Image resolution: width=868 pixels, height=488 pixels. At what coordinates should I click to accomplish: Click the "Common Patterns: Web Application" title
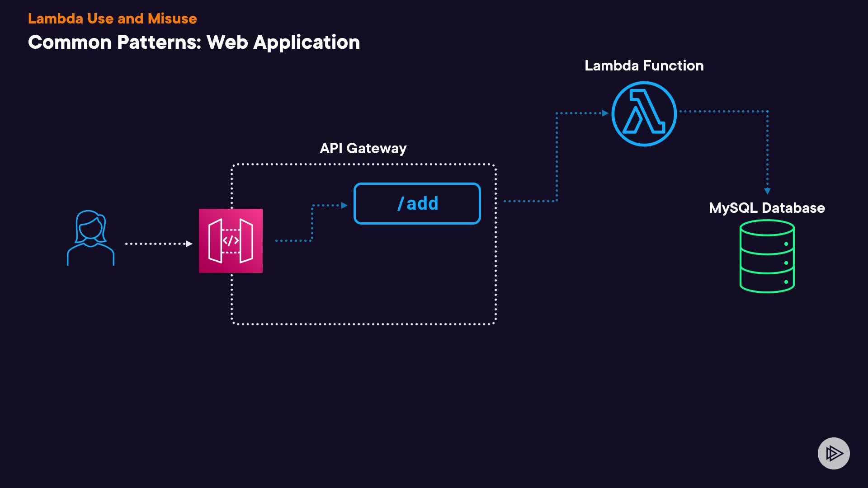pyautogui.click(x=193, y=42)
